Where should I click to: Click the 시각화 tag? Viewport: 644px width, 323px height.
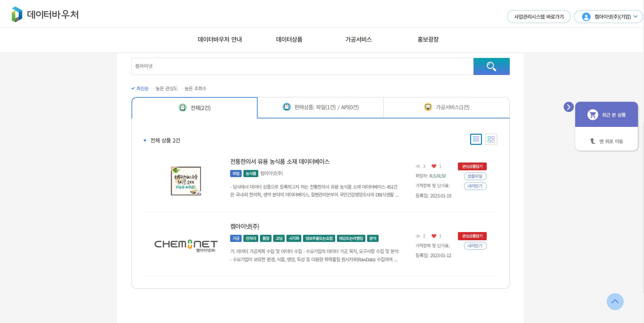tap(294, 239)
